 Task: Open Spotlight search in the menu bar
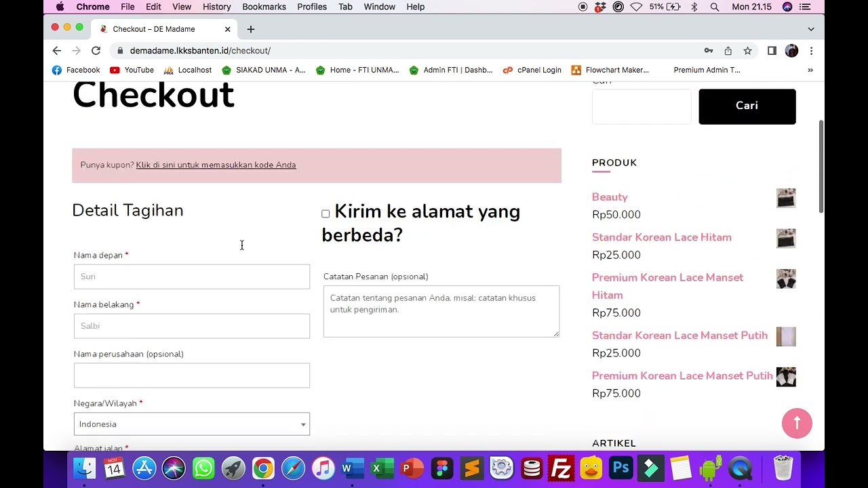(x=715, y=7)
